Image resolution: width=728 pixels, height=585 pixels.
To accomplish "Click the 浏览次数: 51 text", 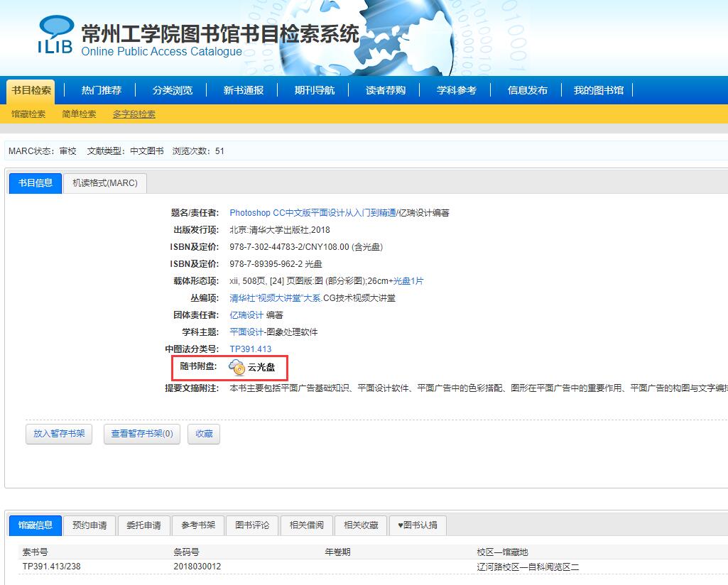I will coord(198,151).
